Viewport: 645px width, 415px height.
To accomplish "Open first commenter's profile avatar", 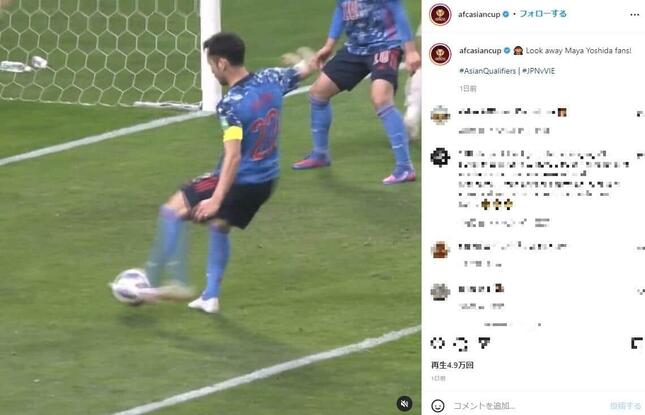I will (x=440, y=115).
